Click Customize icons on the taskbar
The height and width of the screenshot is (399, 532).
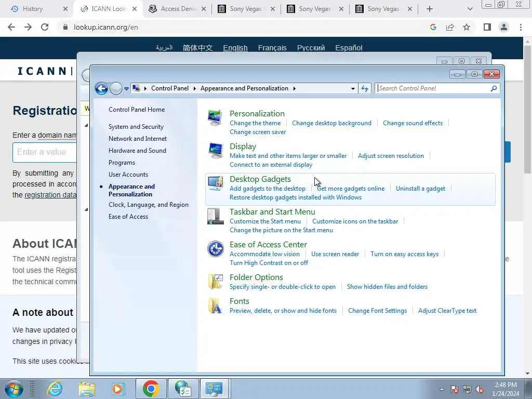coord(355,221)
